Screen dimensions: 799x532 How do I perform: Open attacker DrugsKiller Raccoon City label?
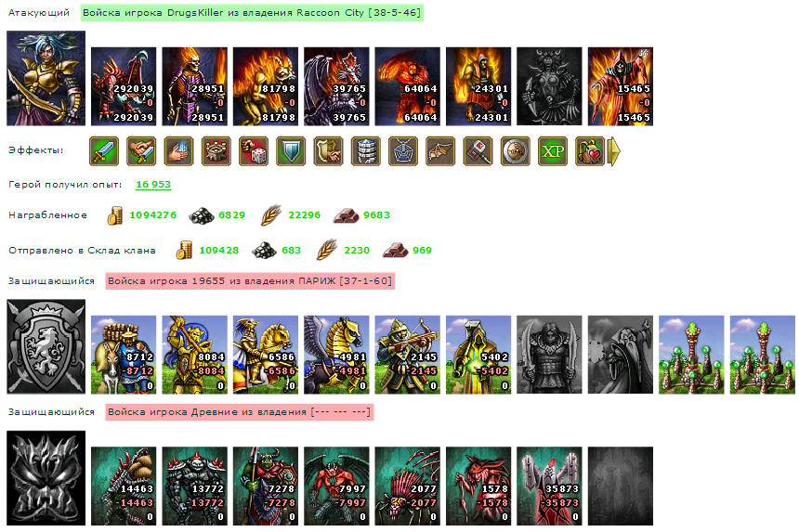click(x=252, y=13)
